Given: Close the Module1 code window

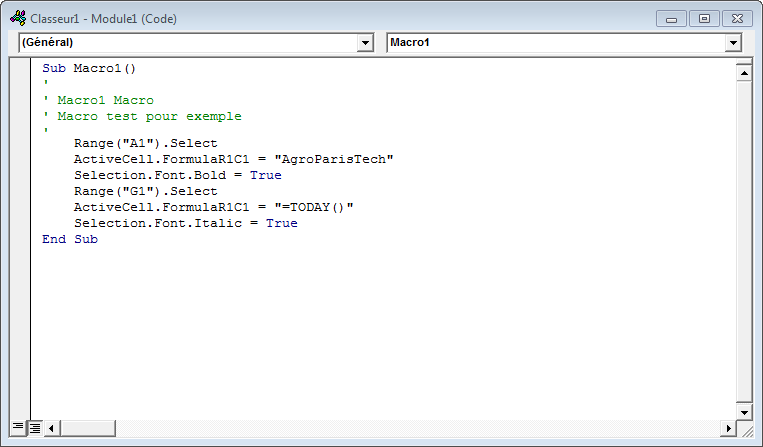Looking at the screenshot, I should 737,19.
